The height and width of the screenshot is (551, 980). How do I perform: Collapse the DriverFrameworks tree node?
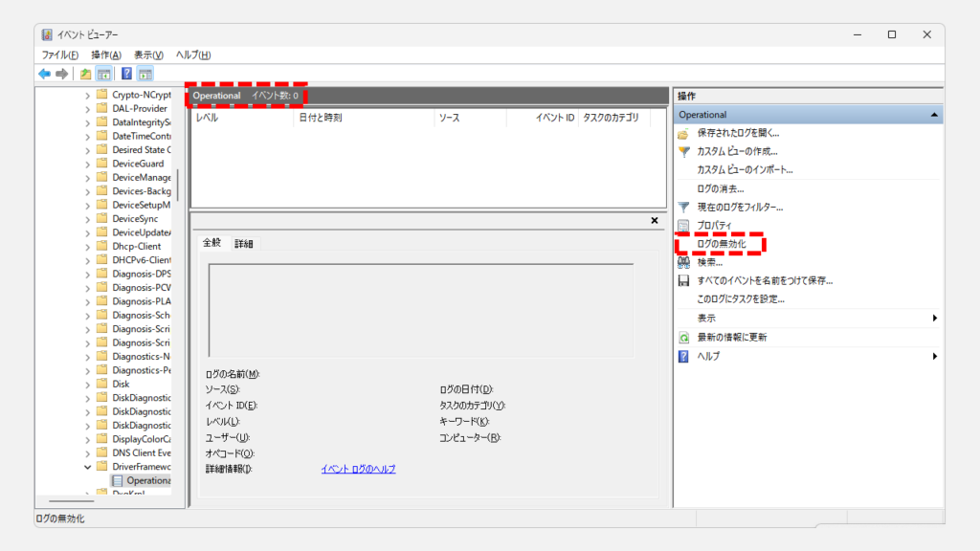[x=88, y=467]
